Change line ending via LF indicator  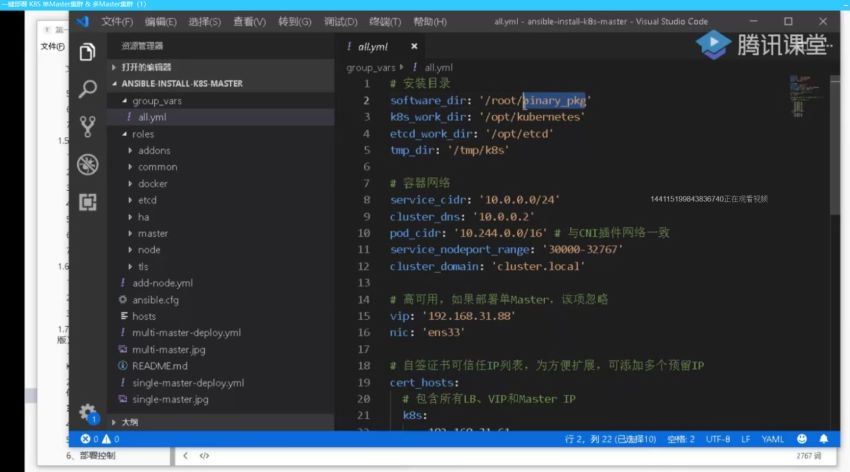(746, 439)
